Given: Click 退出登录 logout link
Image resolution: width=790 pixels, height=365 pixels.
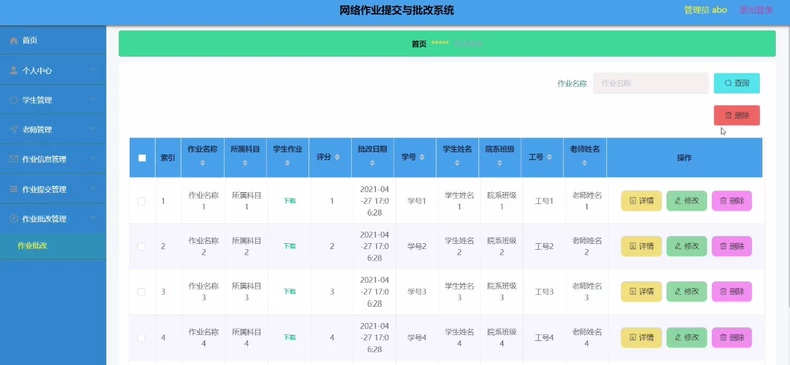Looking at the screenshot, I should [756, 10].
